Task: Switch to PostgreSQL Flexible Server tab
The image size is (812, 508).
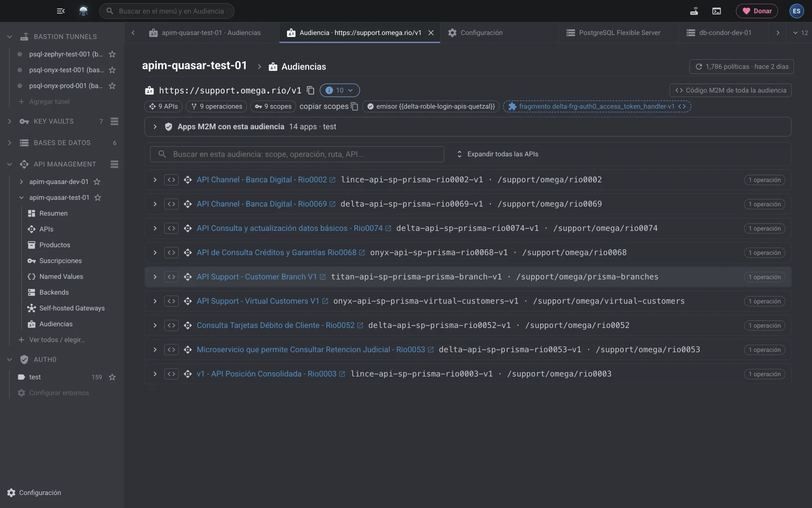Action: tap(613, 33)
